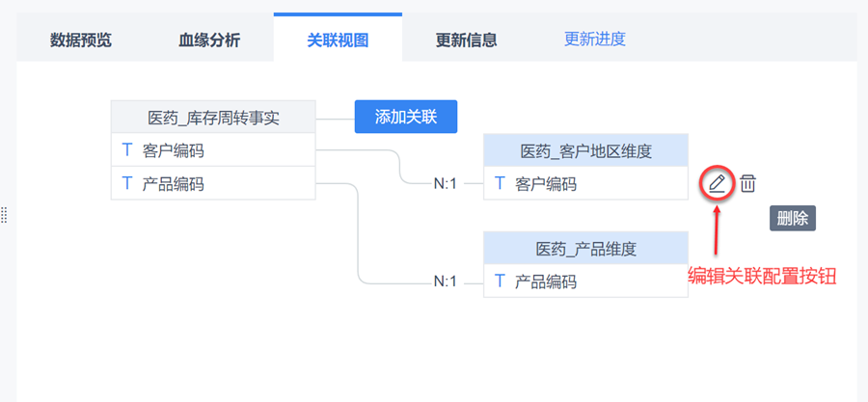The width and height of the screenshot is (868, 402).
Task: Select the 医药_客户地区维度 table header
Action: click(x=585, y=150)
